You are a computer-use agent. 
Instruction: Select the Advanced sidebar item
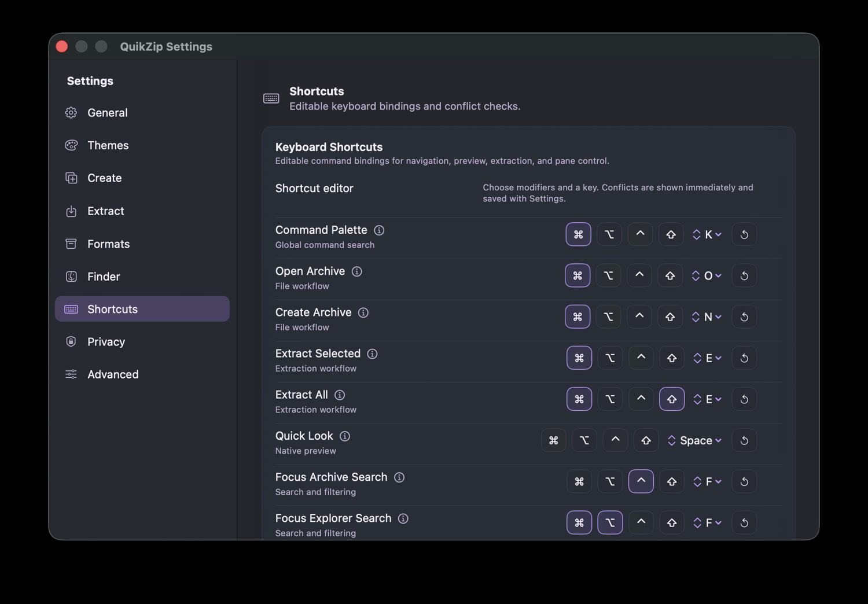[142, 374]
